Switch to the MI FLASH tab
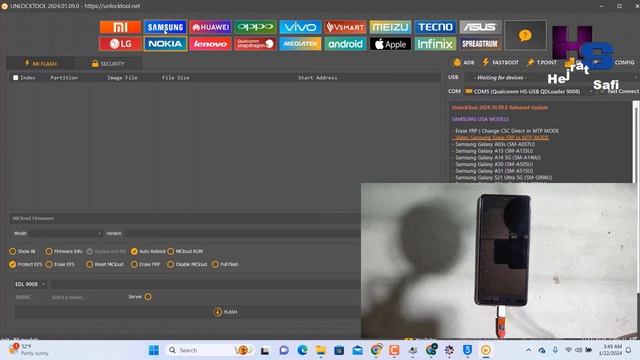 [40, 63]
